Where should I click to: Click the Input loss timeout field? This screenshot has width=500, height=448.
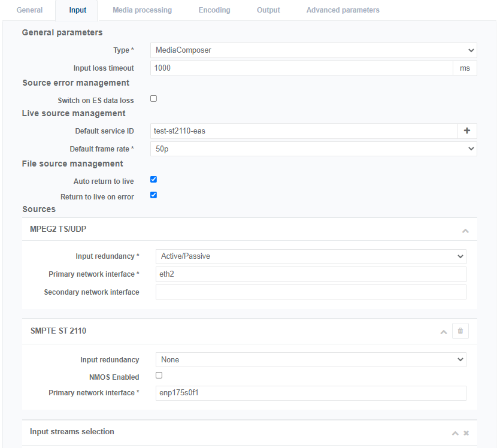coord(301,68)
